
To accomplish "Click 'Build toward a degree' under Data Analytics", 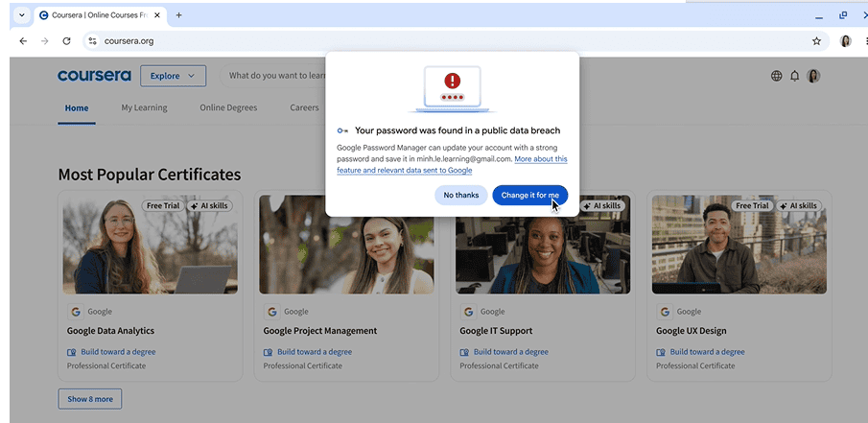I will click(x=118, y=352).
